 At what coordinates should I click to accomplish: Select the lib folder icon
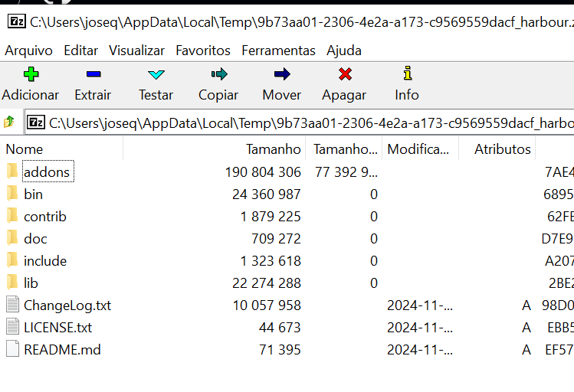pyautogui.click(x=12, y=283)
